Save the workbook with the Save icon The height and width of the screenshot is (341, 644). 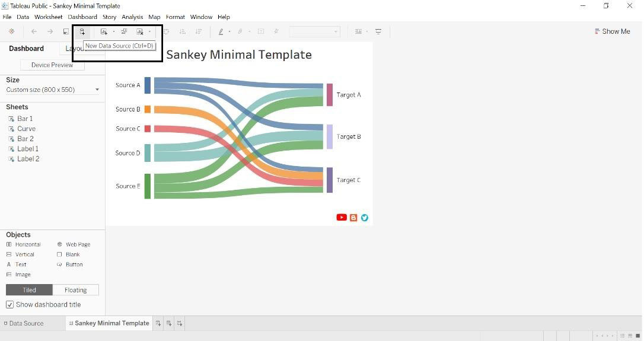coord(66,31)
